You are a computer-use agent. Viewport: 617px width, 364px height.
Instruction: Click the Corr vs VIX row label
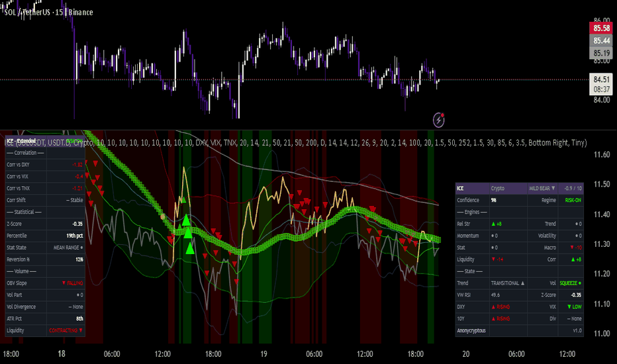pyautogui.click(x=17, y=176)
